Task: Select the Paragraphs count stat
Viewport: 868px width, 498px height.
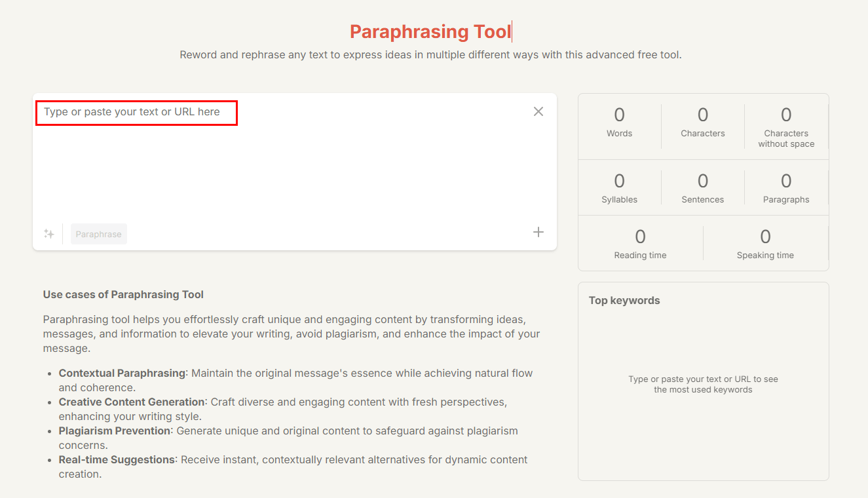Action: [786, 188]
